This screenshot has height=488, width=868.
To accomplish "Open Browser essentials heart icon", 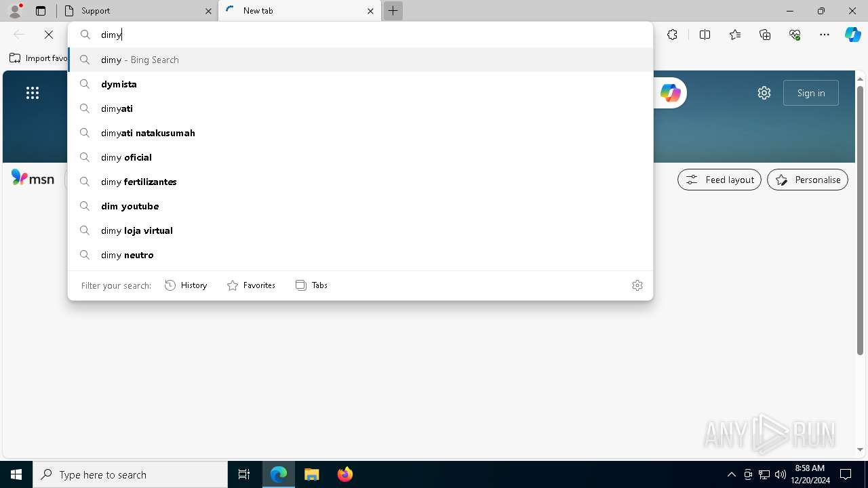I will tap(795, 35).
